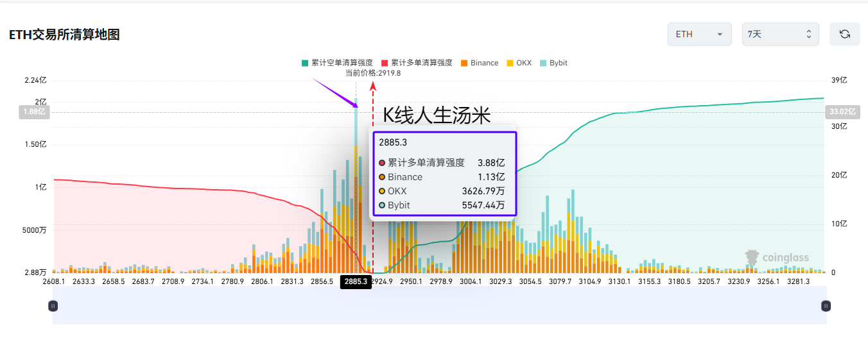Toggle the 累计空单清算强度 legend series
868x343 pixels.
coord(337,63)
